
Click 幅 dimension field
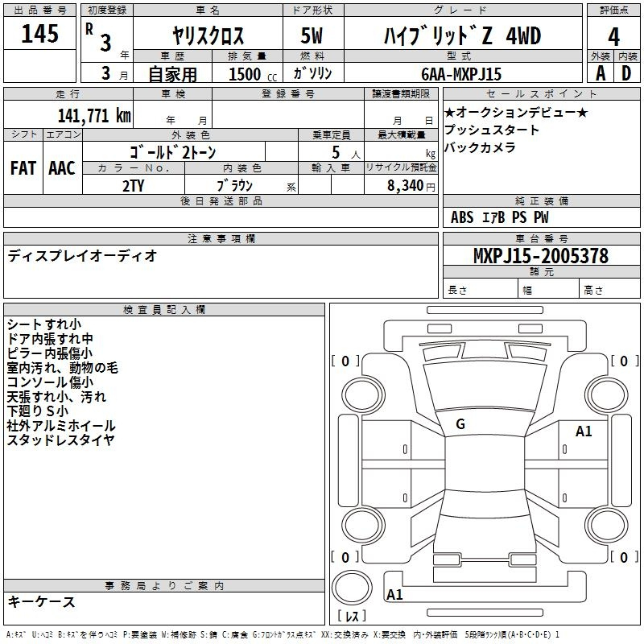[x=549, y=289]
